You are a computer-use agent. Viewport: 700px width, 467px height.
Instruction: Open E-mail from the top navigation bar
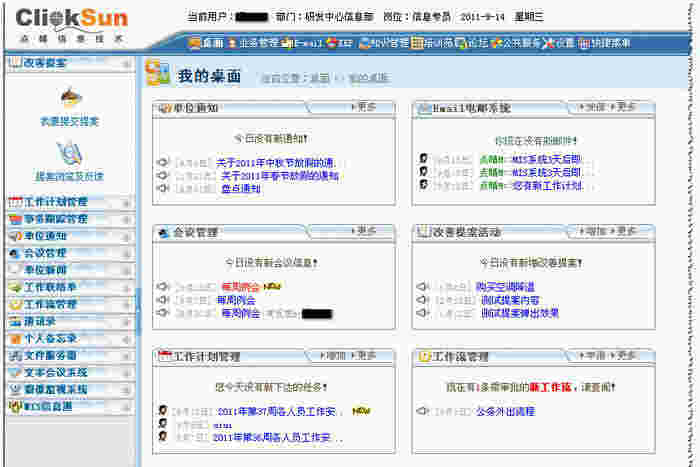[x=302, y=43]
